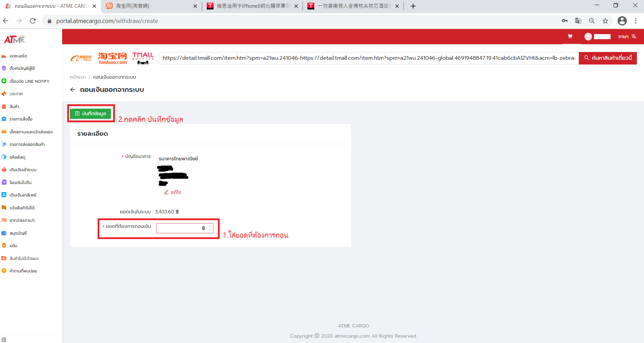Click the Google translate icon in address bar
644x343 pixels.
pyautogui.click(x=578, y=21)
